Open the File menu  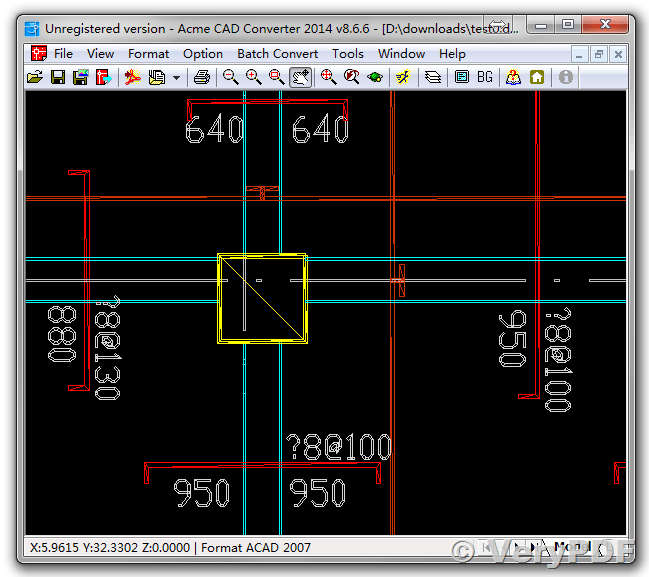click(63, 54)
